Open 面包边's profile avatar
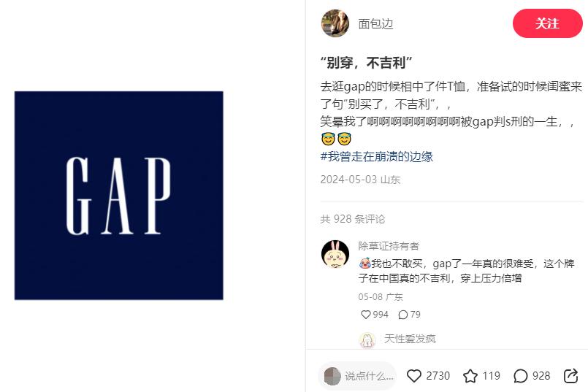Screen dimensions: 588x392 (335, 23)
